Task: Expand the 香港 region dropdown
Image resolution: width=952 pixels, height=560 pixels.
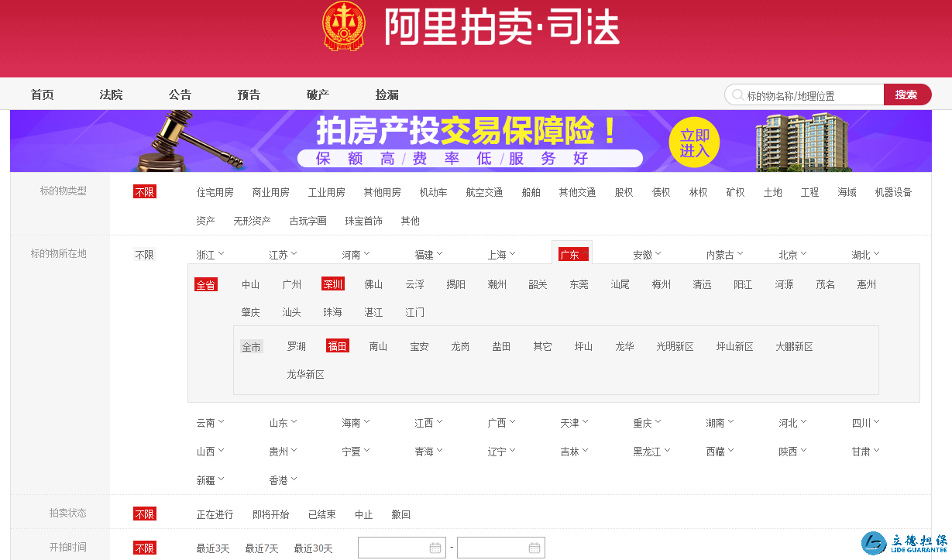Action: [x=283, y=480]
